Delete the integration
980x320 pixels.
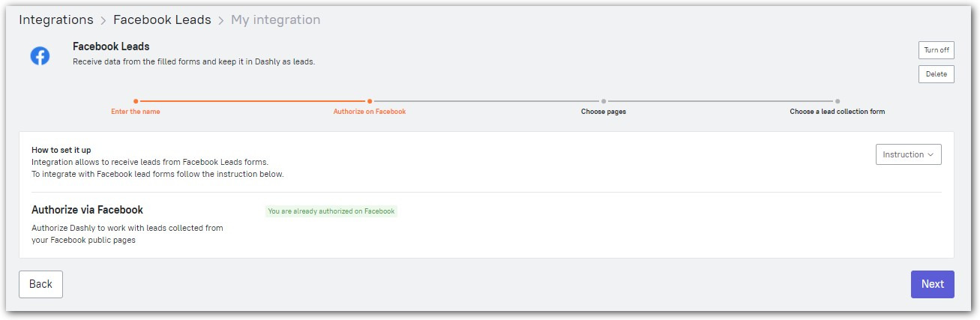(936, 74)
